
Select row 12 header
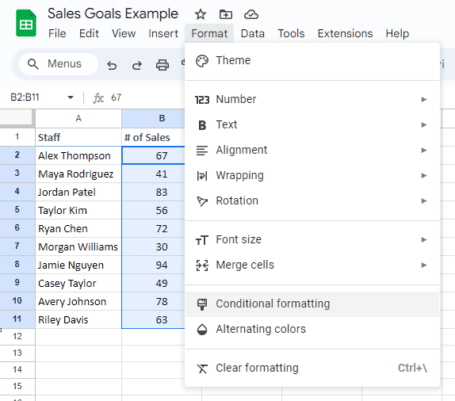coord(17,337)
